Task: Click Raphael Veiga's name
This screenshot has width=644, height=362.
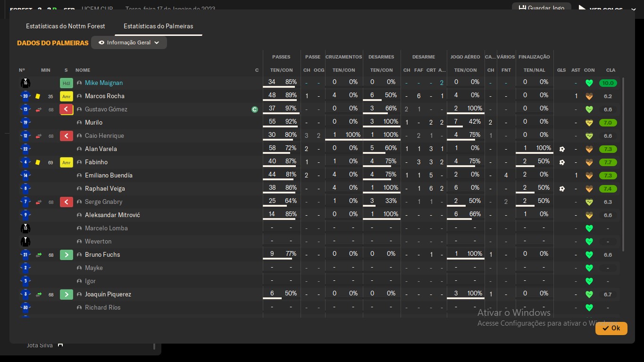Action: 105,188
